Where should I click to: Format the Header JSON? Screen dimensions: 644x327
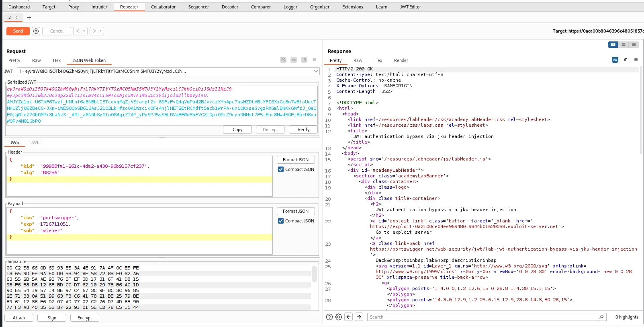click(296, 160)
